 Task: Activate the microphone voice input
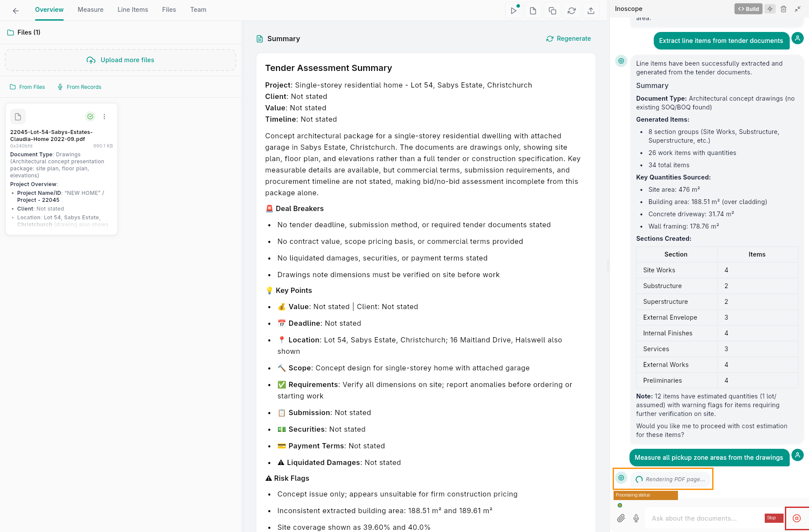(x=636, y=518)
